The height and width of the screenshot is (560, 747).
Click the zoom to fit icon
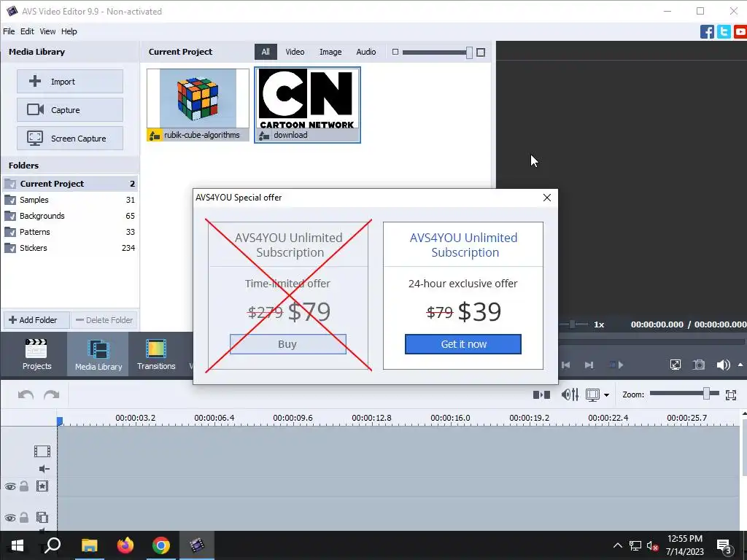pos(731,394)
